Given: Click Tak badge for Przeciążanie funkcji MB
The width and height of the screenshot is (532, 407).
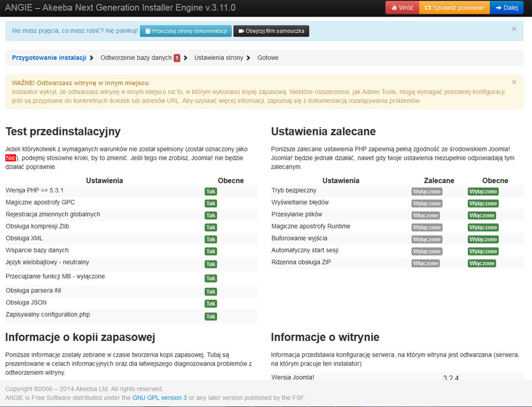Looking at the screenshot, I should 211,278.
